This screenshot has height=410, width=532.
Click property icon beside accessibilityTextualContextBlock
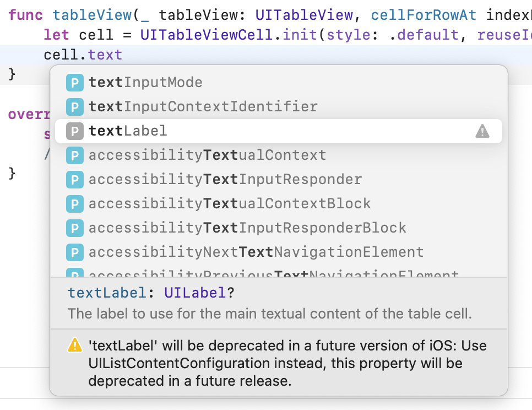[75, 204]
